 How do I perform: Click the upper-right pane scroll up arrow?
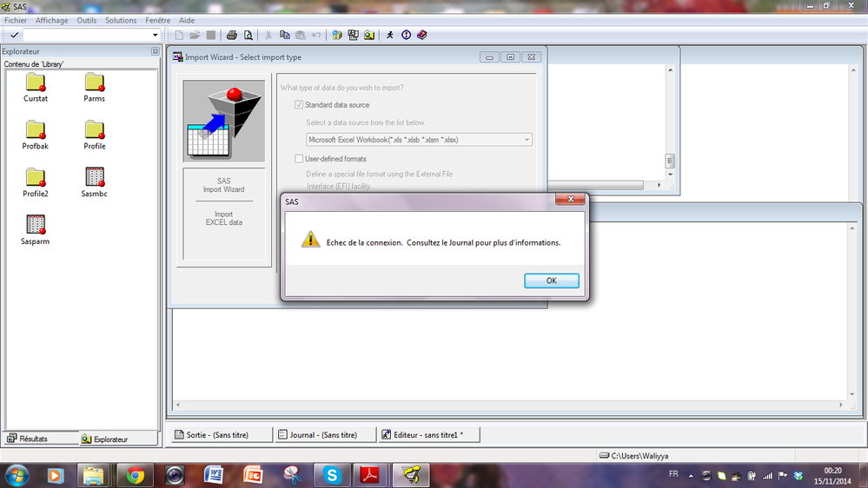pyautogui.click(x=670, y=70)
